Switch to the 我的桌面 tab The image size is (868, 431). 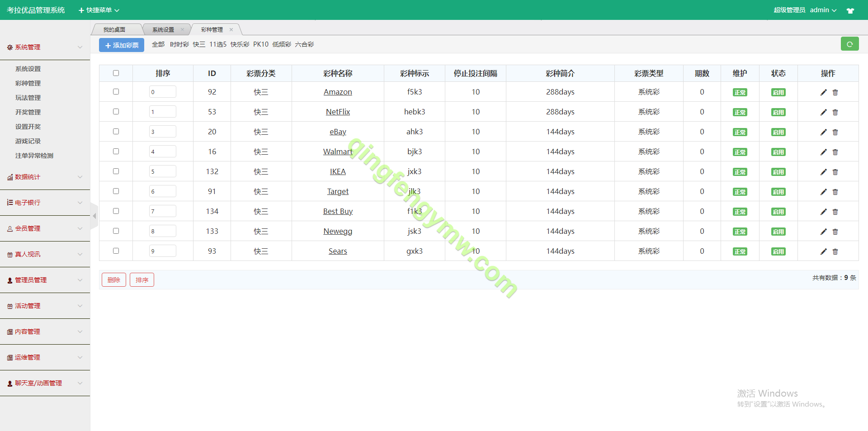pyautogui.click(x=114, y=30)
